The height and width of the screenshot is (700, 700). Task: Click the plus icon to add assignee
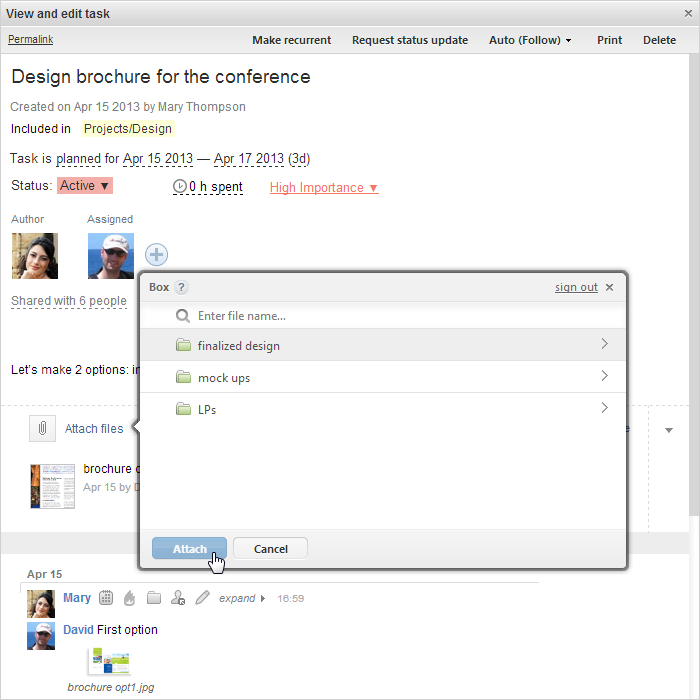[157, 254]
